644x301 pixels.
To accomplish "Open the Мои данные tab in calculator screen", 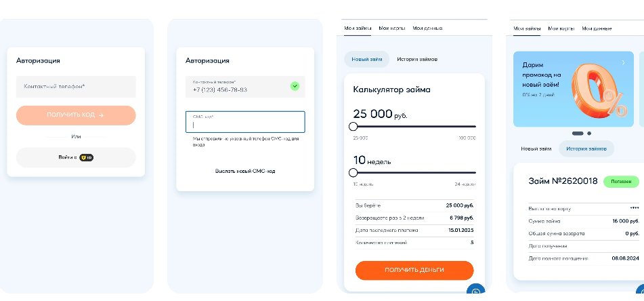I will coord(427,28).
